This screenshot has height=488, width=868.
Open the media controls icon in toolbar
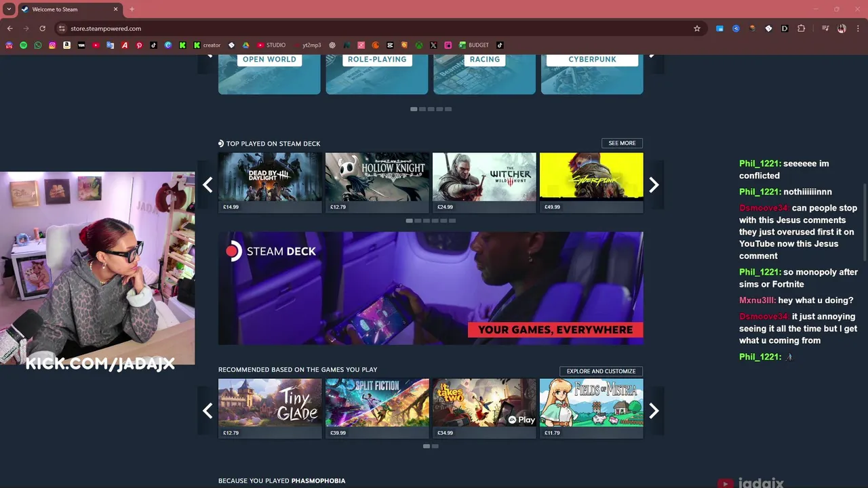[825, 28]
